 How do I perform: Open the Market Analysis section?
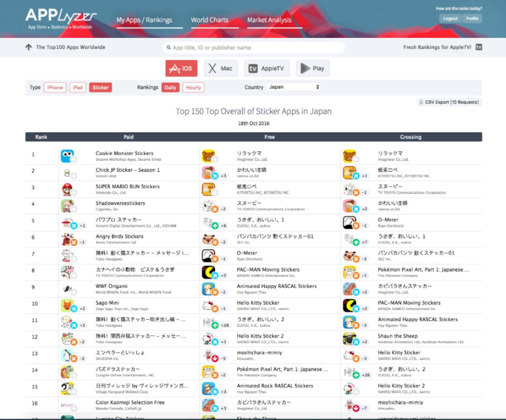[x=269, y=20]
